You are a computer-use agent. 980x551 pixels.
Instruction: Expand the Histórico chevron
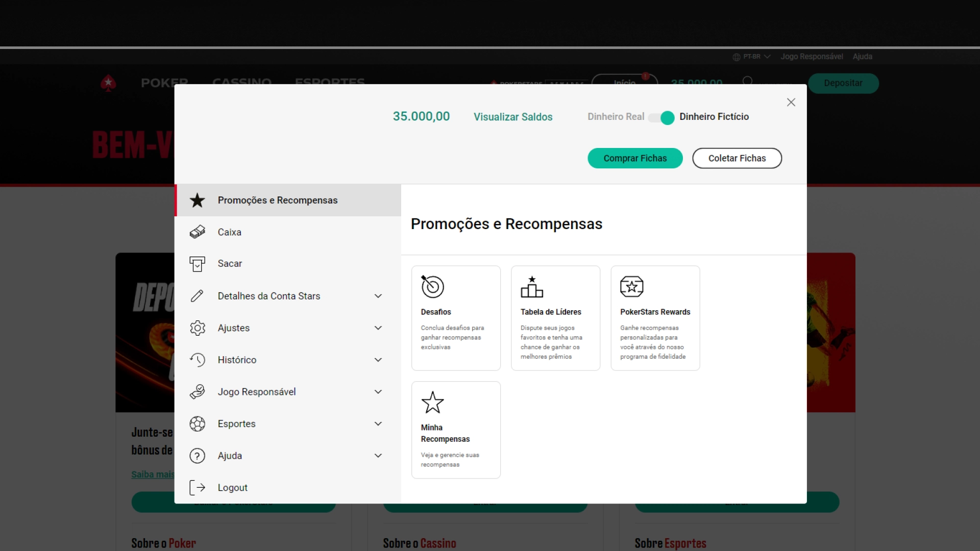tap(378, 360)
